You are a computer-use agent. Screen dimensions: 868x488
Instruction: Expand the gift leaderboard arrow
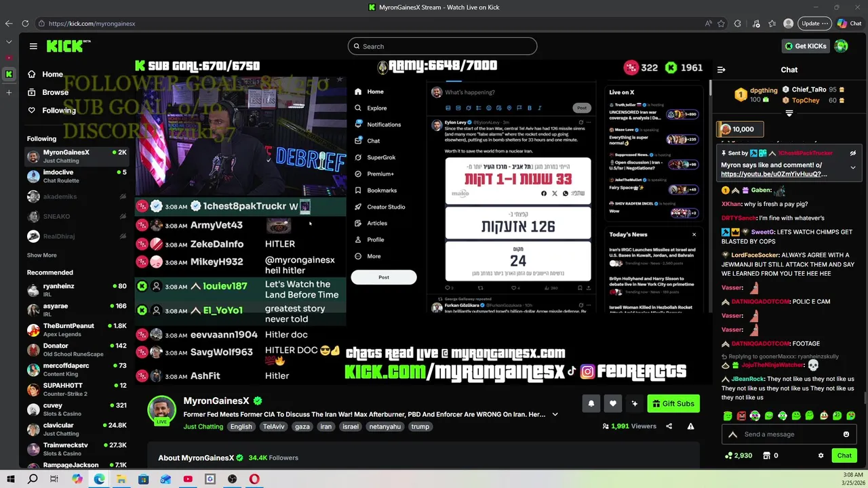789,114
